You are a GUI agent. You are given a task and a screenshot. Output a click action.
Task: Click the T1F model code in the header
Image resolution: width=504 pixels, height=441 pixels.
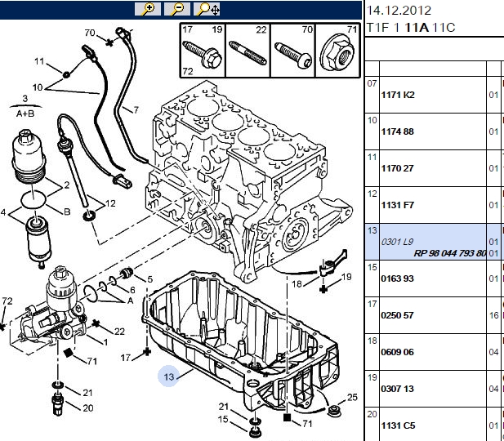point(379,28)
